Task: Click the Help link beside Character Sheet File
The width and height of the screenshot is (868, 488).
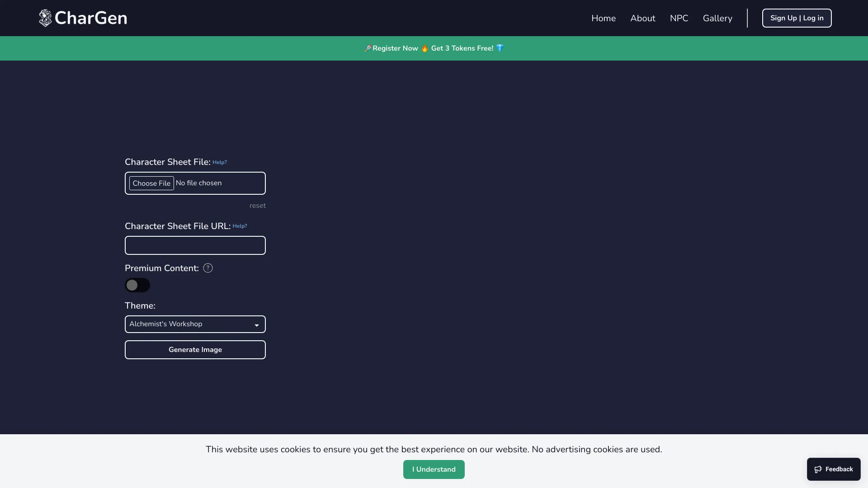Action: pyautogui.click(x=220, y=162)
